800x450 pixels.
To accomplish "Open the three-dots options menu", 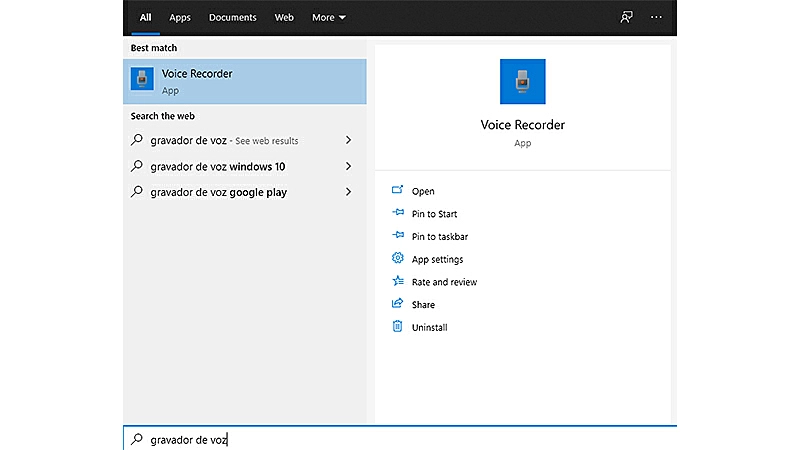I will [x=656, y=17].
